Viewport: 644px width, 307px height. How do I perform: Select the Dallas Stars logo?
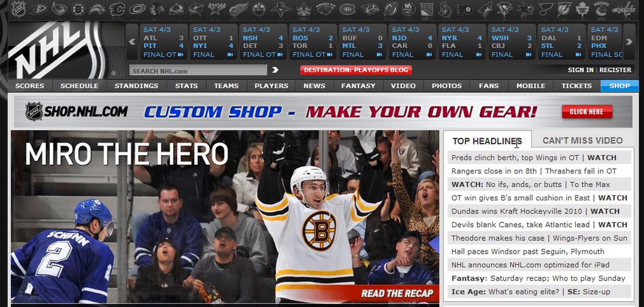point(217,9)
